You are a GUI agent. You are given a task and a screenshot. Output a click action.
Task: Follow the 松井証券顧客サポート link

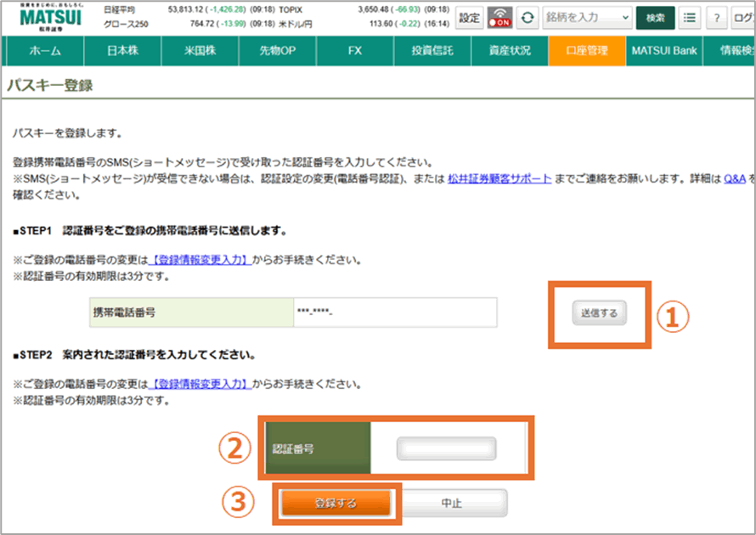tap(499, 180)
